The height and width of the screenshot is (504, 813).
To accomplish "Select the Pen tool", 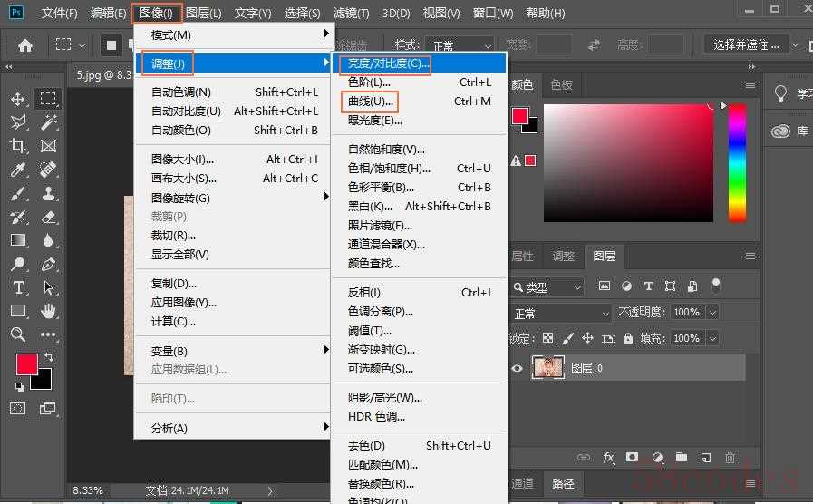I will (x=48, y=264).
